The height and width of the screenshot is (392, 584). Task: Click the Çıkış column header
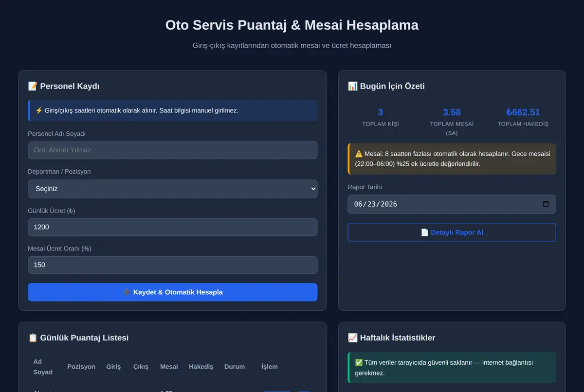(141, 367)
